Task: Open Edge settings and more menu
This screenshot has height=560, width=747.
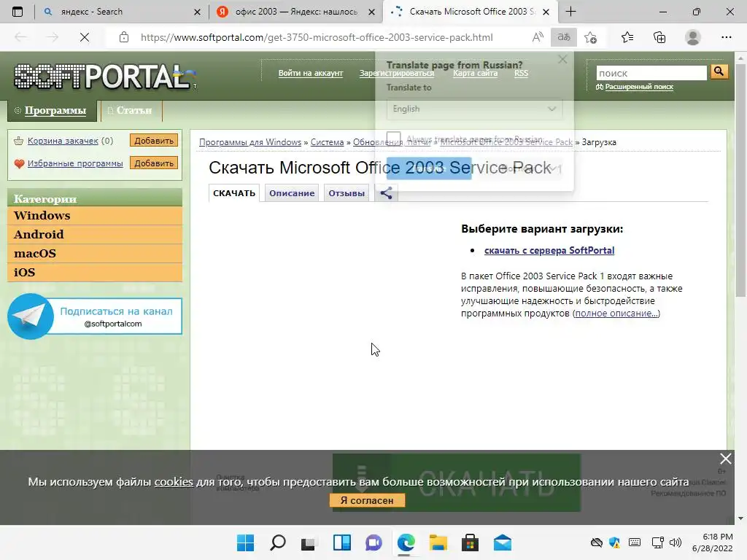Action: pyautogui.click(x=726, y=37)
